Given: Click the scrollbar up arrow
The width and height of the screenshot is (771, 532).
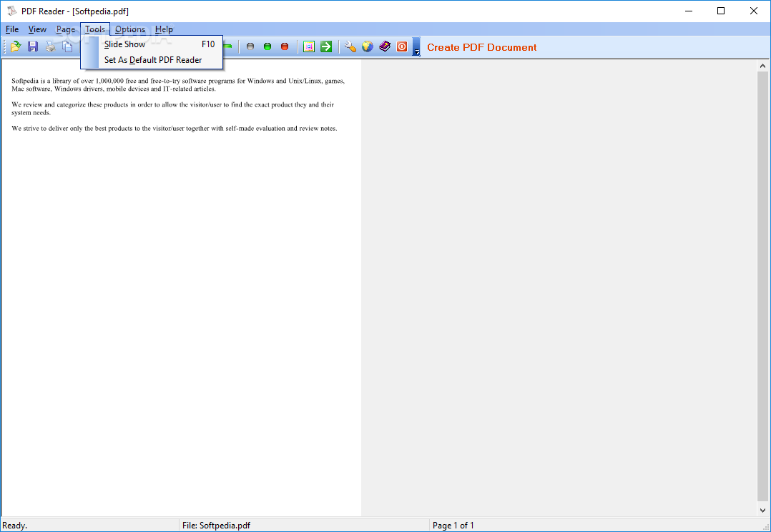Looking at the screenshot, I should coord(762,66).
